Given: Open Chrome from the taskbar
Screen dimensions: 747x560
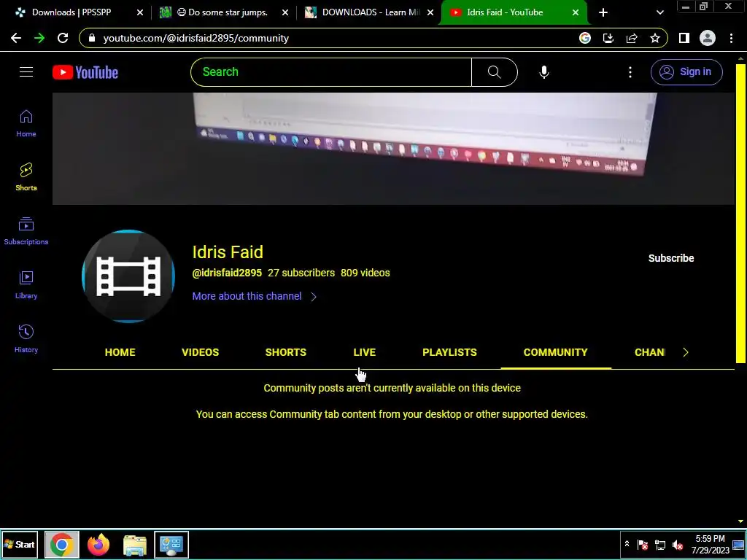Looking at the screenshot, I should pos(62,545).
